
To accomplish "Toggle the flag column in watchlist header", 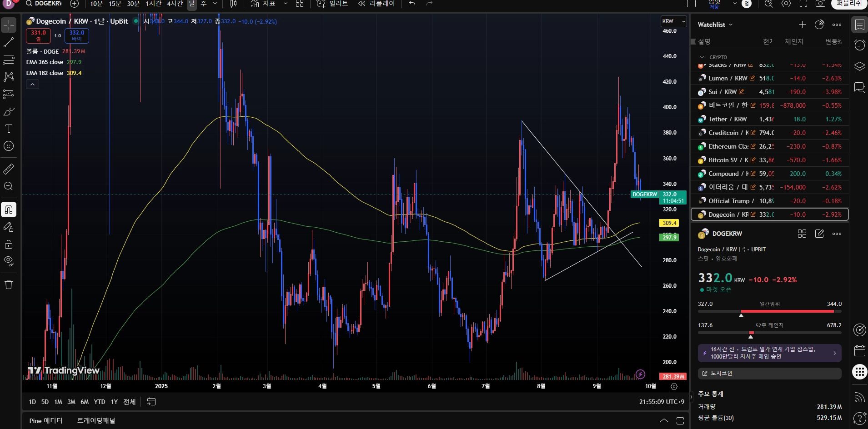I will [693, 42].
